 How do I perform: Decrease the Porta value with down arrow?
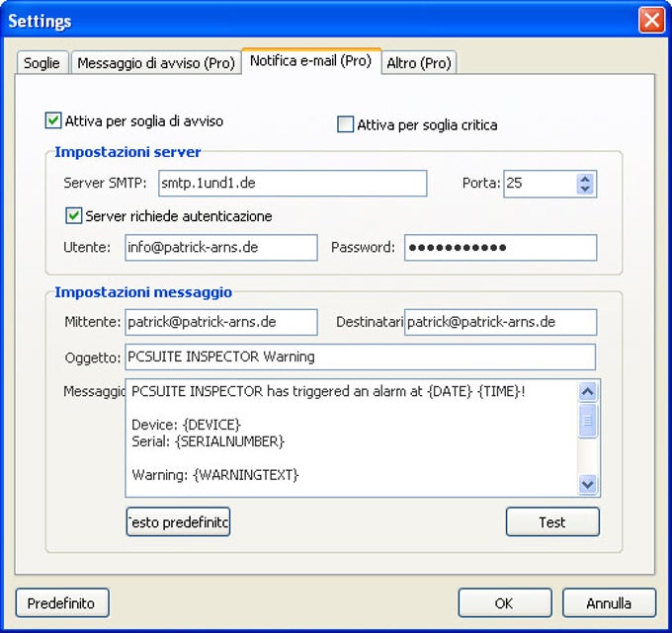tap(585, 189)
